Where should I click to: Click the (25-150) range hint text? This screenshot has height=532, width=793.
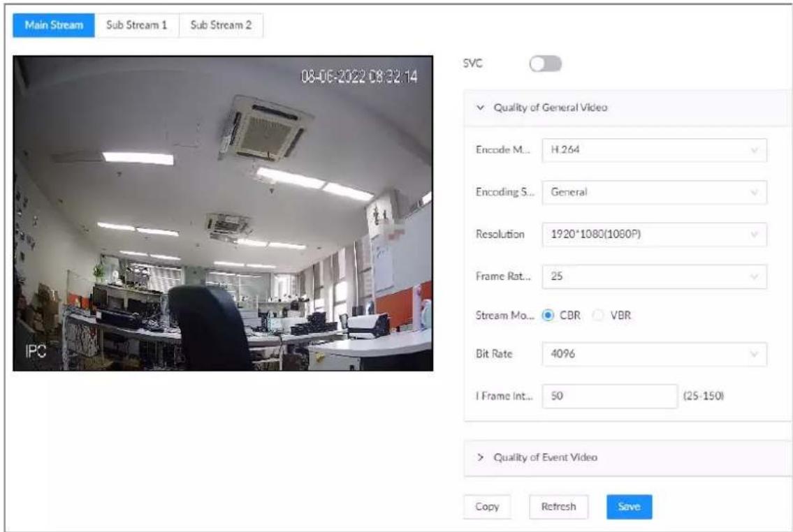click(x=704, y=396)
